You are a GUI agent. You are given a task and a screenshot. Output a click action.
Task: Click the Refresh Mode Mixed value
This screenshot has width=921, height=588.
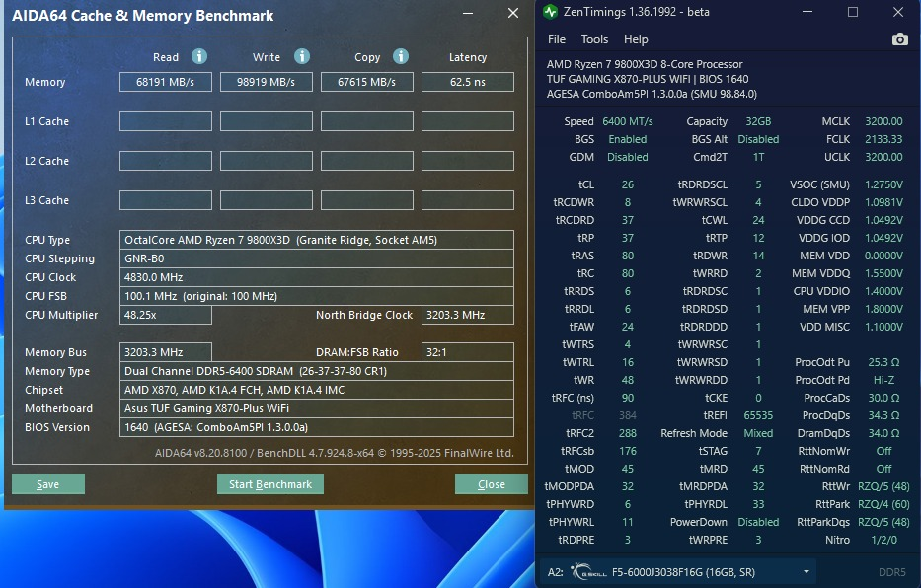click(758, 433)
